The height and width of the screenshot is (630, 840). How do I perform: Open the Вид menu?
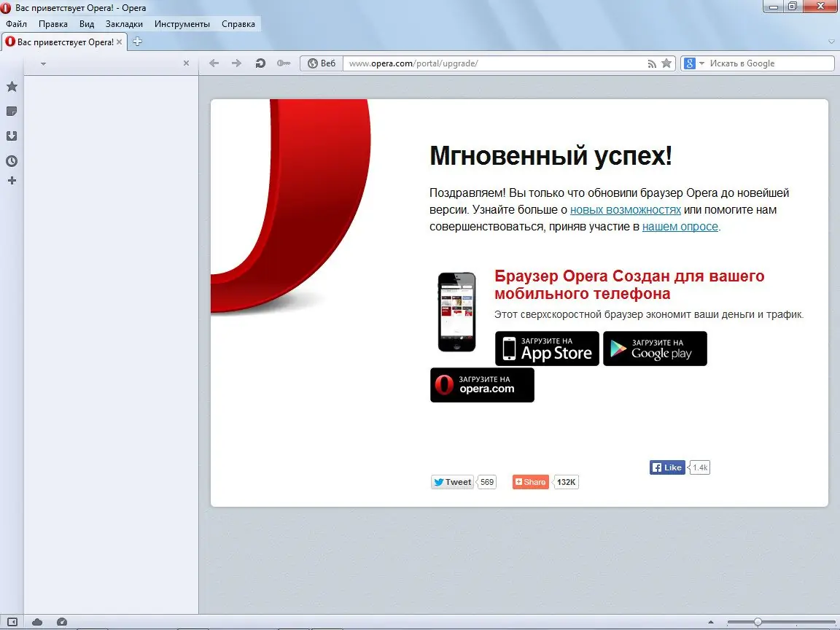coord(87,23)
